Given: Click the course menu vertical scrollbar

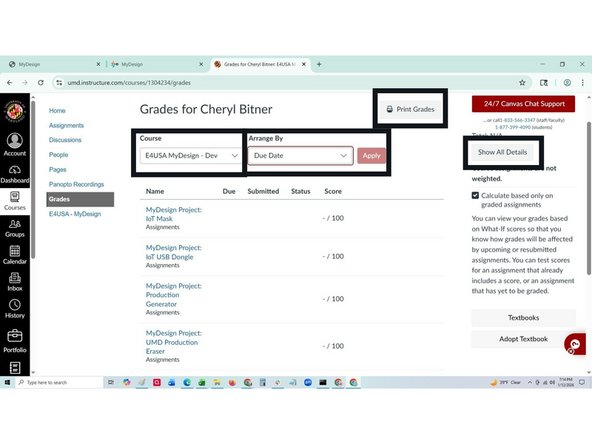Looking at the screenshot, I should coord(33,179).
